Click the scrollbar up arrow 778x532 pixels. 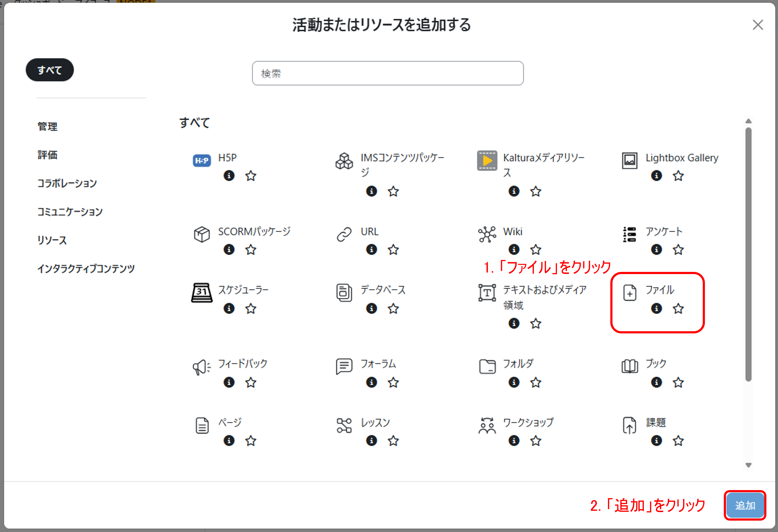pos(749,121)
